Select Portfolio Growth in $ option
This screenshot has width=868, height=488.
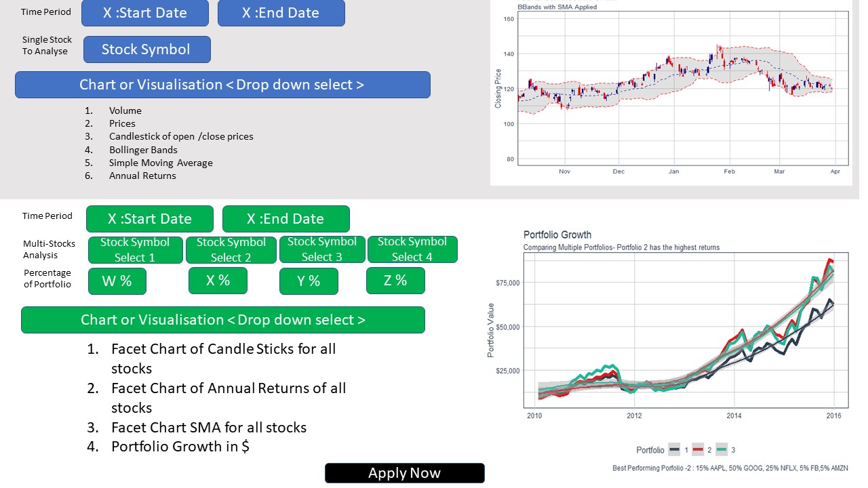pos(180,447)
